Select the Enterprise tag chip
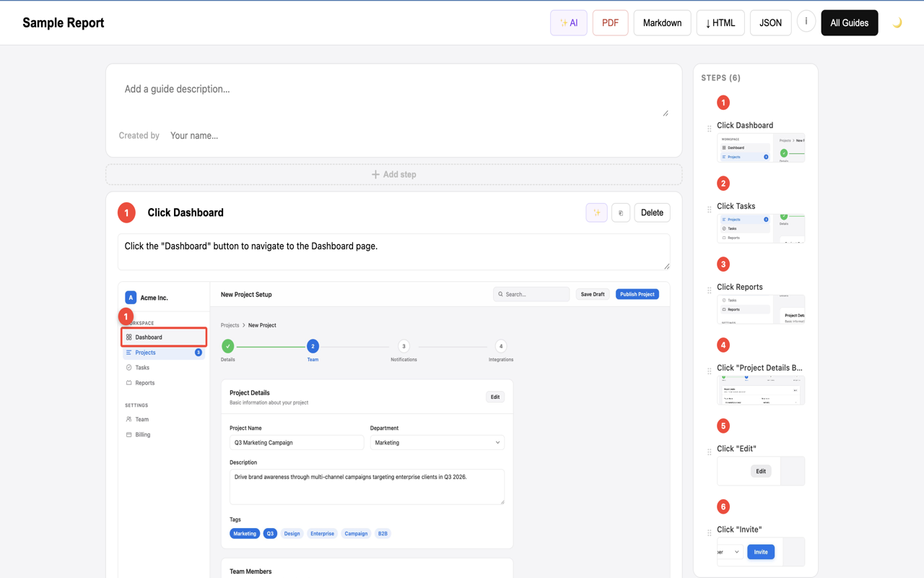 tap(322, 533)
